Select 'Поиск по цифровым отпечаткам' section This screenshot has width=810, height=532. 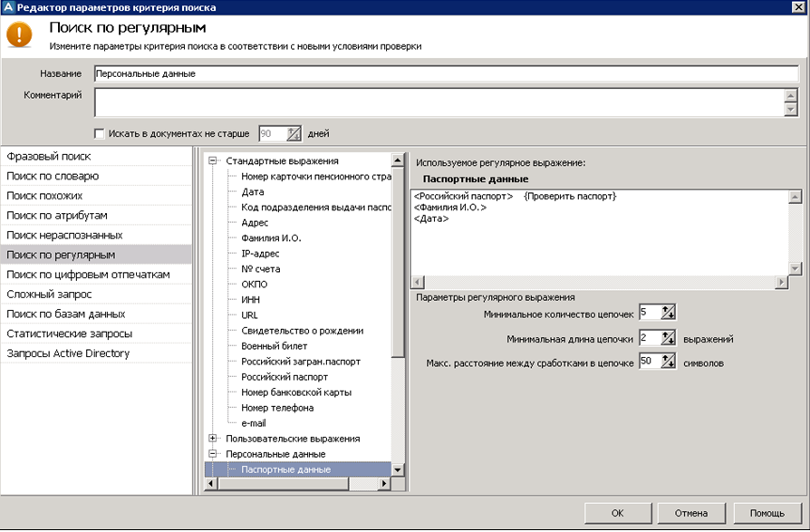coord(89,275)
